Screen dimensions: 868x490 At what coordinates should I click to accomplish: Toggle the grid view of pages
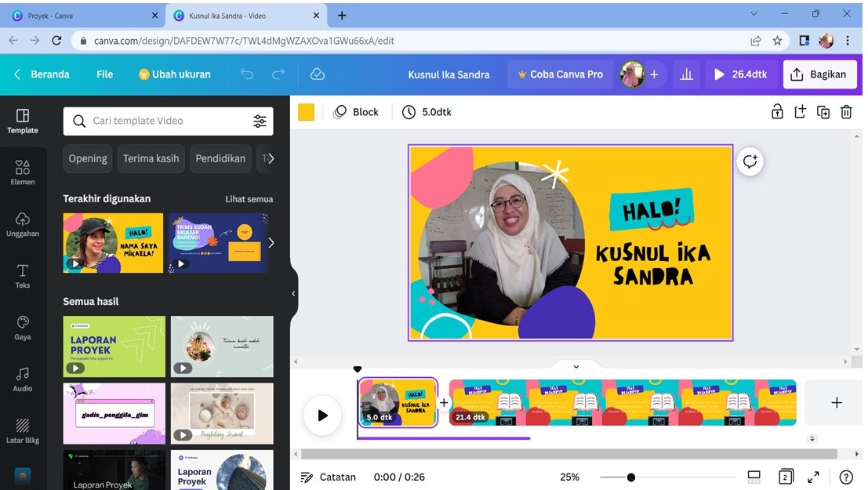(786, 477)
